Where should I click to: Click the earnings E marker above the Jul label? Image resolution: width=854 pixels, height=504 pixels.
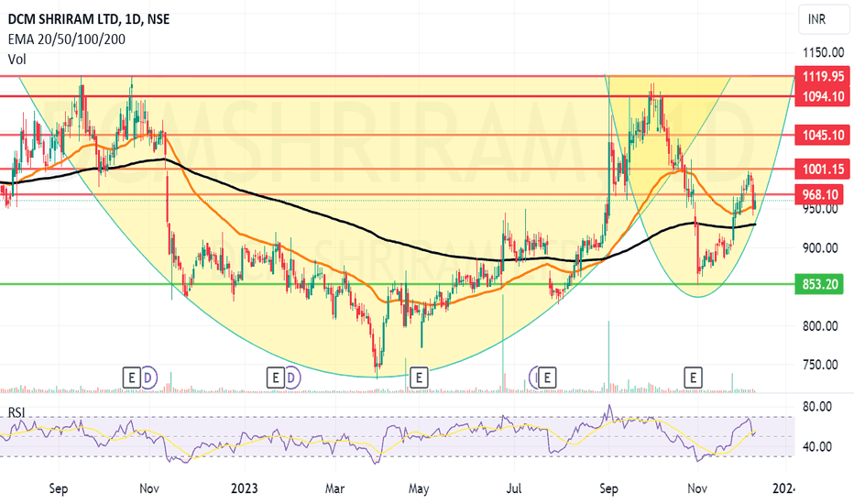pos(547,377)
